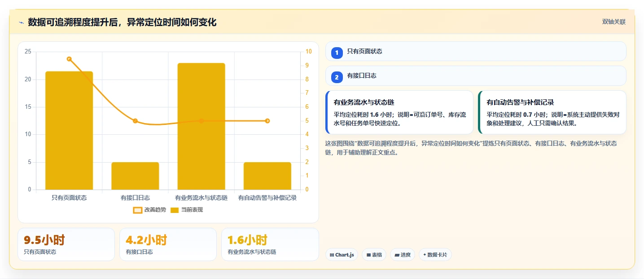644x279 pixels.
Task: Toggle the 当前表现 legend entry
Action: tap(187, 210)
